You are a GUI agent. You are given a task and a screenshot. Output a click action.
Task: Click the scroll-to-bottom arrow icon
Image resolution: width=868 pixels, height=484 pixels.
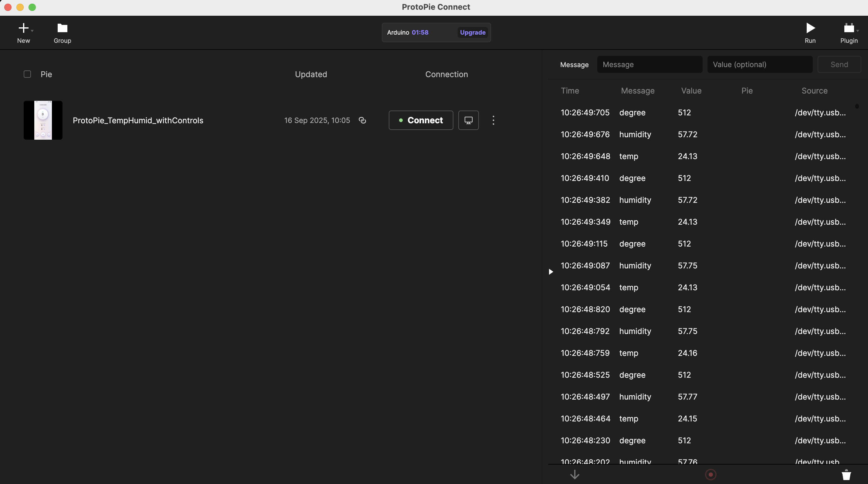[x=575, y=475]
